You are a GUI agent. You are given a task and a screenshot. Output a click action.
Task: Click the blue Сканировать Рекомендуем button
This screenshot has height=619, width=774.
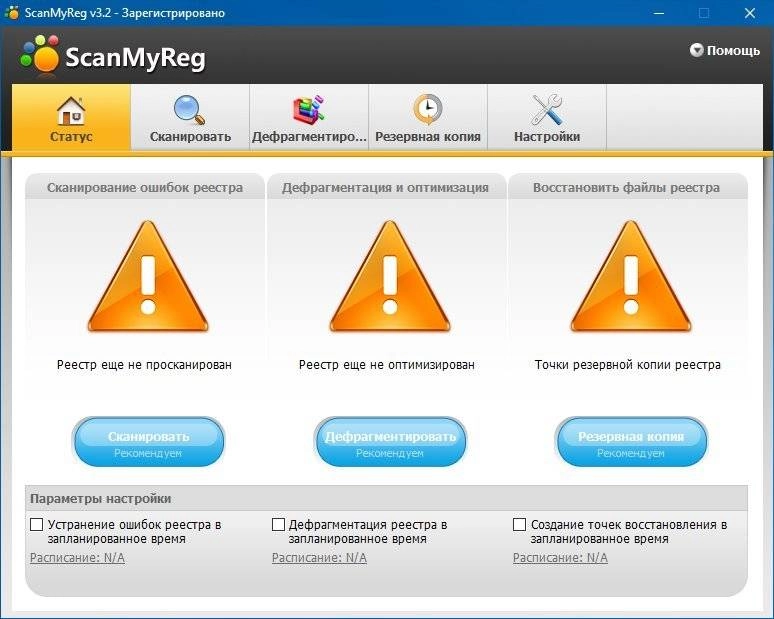[149, 442]
